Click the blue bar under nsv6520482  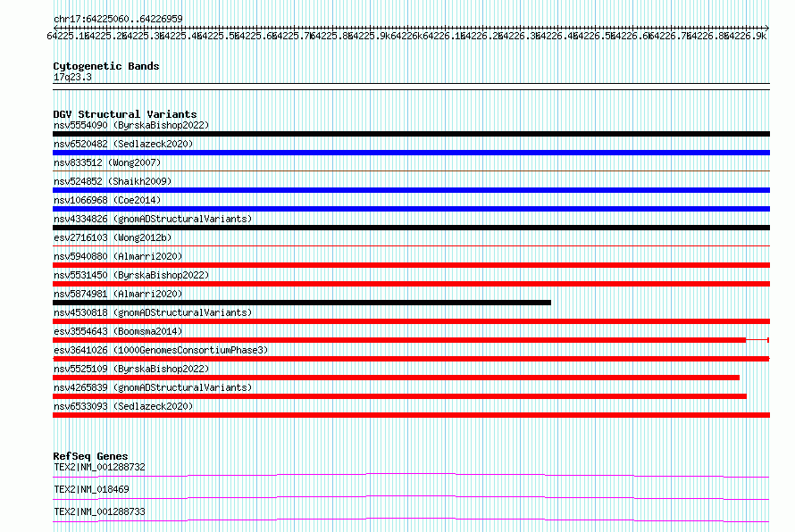tap(411, 153)
